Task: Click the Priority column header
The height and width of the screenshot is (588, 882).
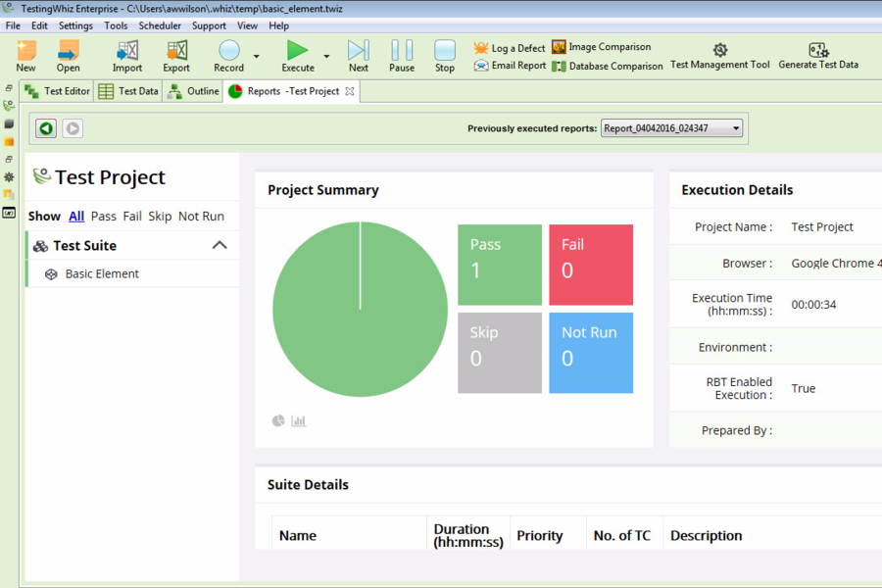Action: click(x=539, y=536)
